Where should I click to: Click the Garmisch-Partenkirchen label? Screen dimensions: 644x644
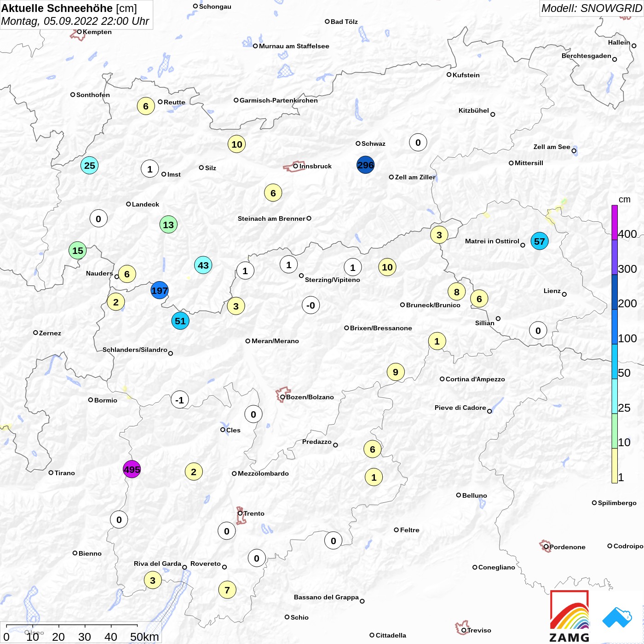279,100
